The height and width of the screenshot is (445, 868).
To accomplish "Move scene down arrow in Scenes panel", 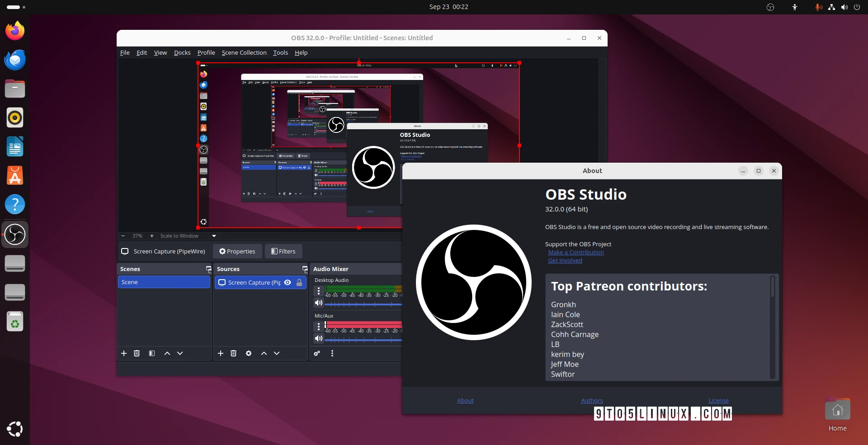I will pos(180,353).
